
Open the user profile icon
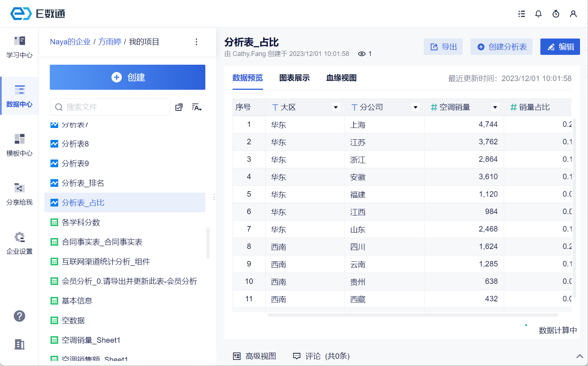[573, 14]
